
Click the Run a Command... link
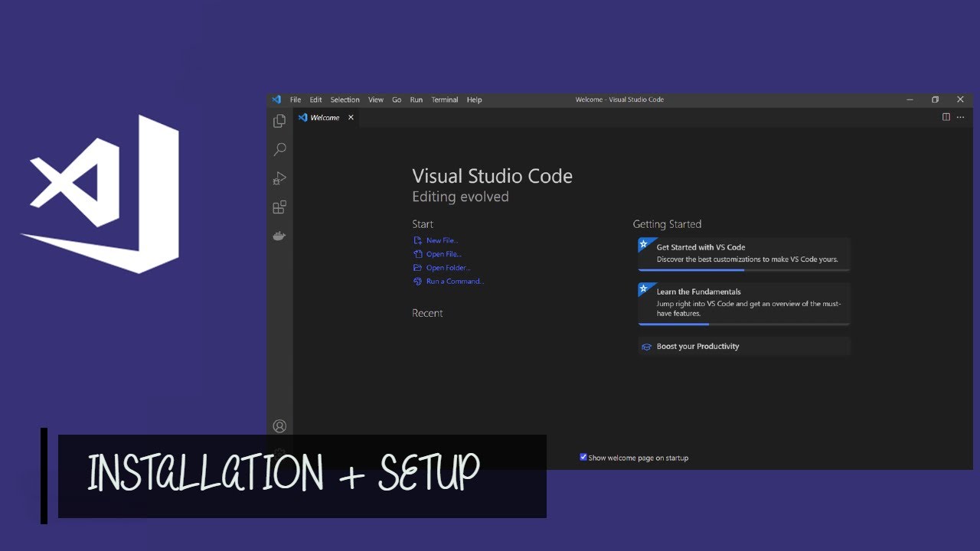click(x=456, y=282)
